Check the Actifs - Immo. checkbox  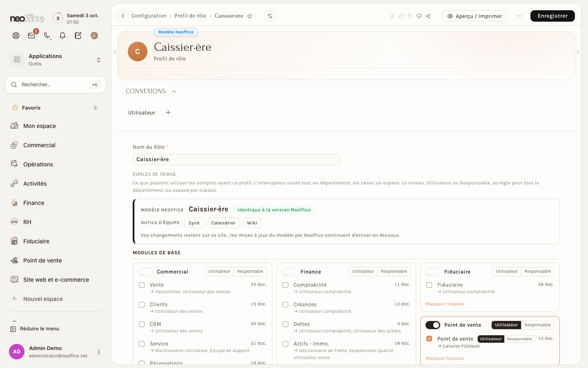(285, 344)
